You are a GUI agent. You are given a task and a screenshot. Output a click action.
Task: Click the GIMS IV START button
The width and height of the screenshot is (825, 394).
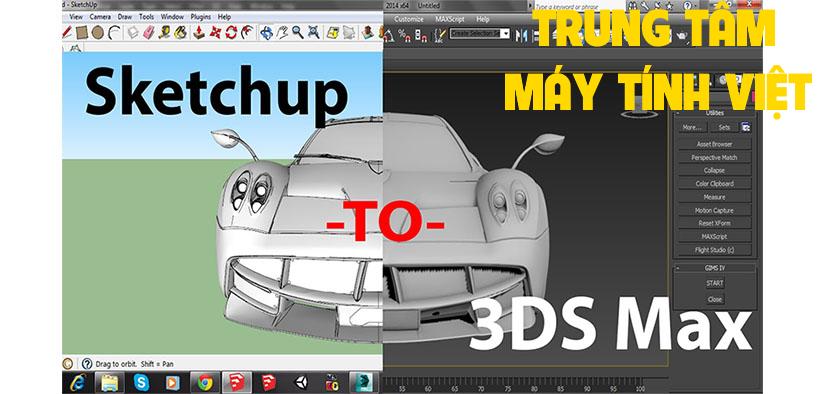coord(715,283)
